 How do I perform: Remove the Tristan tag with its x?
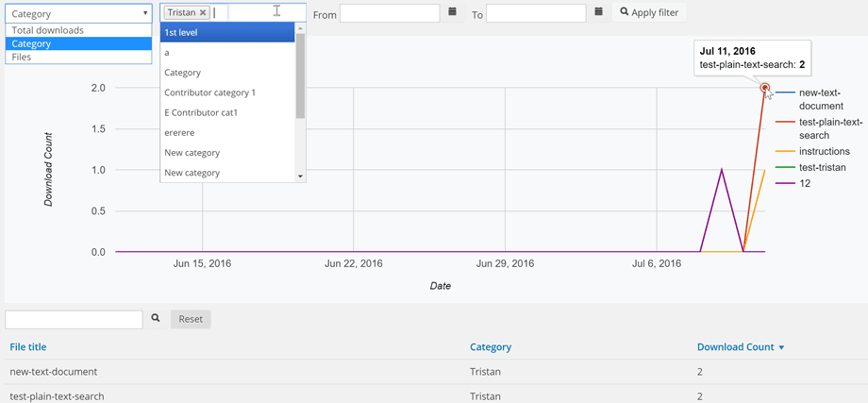(203, 12)
